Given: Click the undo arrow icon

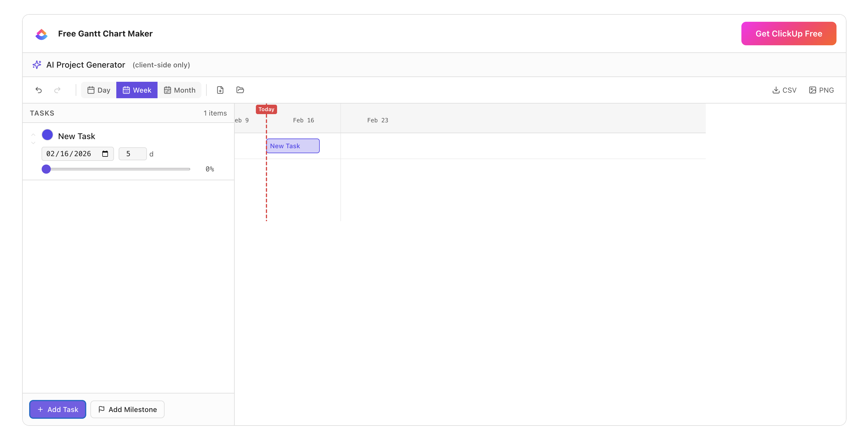Looking at the screenshot, I should pyautogui.click(x=39, y=90).
